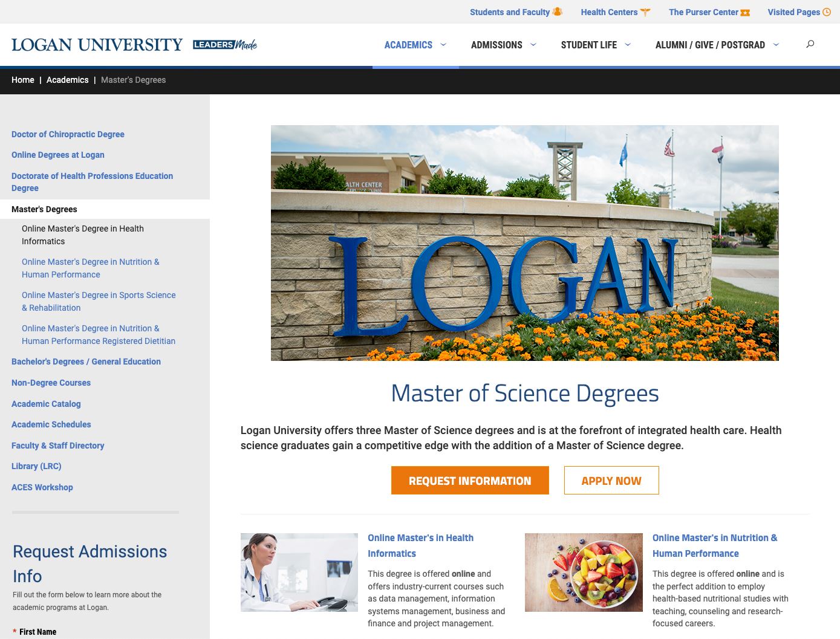Open the search magnifier icon
Screen dimensions: 840x639
[810, 44]
